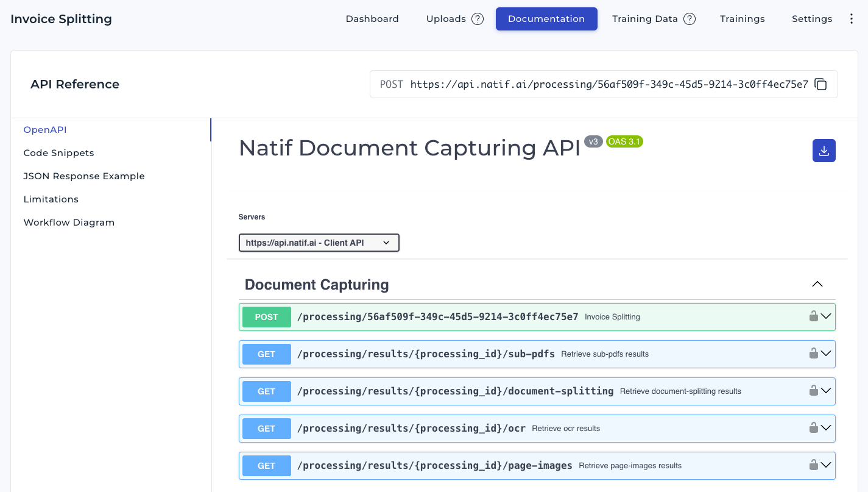The image size is (868, 492).
Task: Expand the document-splitting endpoint chevron
Action: click(x=826, y=391)
